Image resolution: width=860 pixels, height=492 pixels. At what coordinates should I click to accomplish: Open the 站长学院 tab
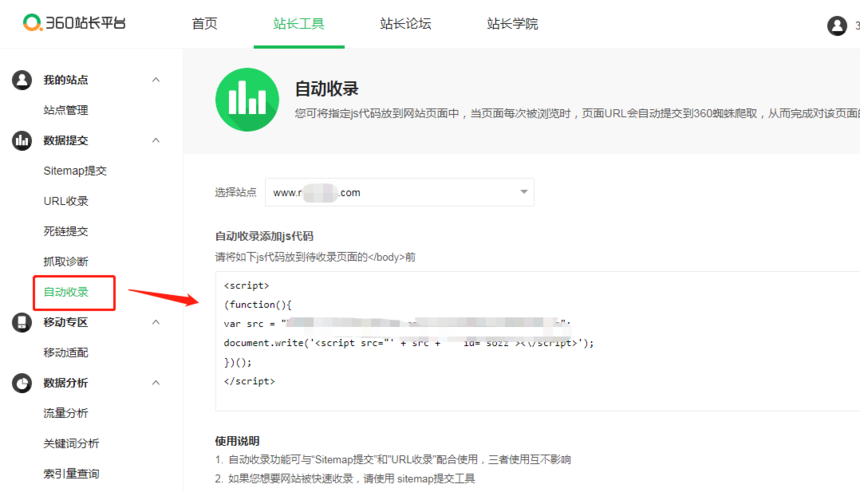point(512,24)
